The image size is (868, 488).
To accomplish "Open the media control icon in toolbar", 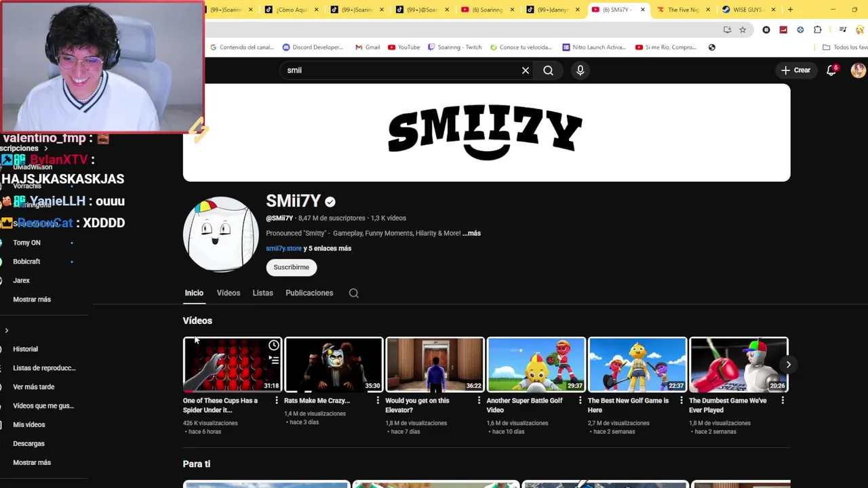I will 842,30.
